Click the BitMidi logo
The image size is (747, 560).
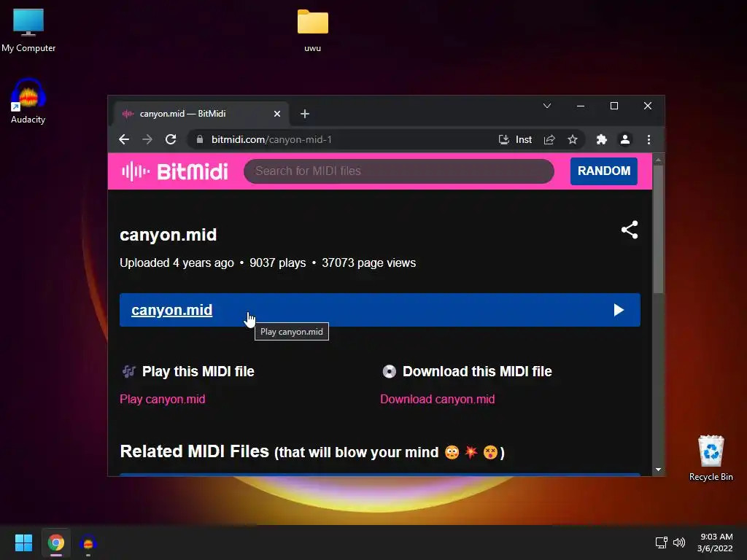click(175, 171)
